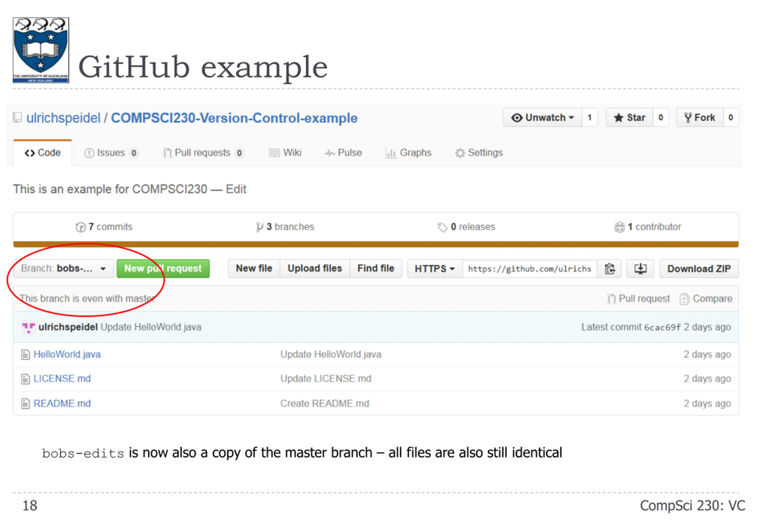Switch to the Code tab

pyautogui.click(x=42, y=153)
